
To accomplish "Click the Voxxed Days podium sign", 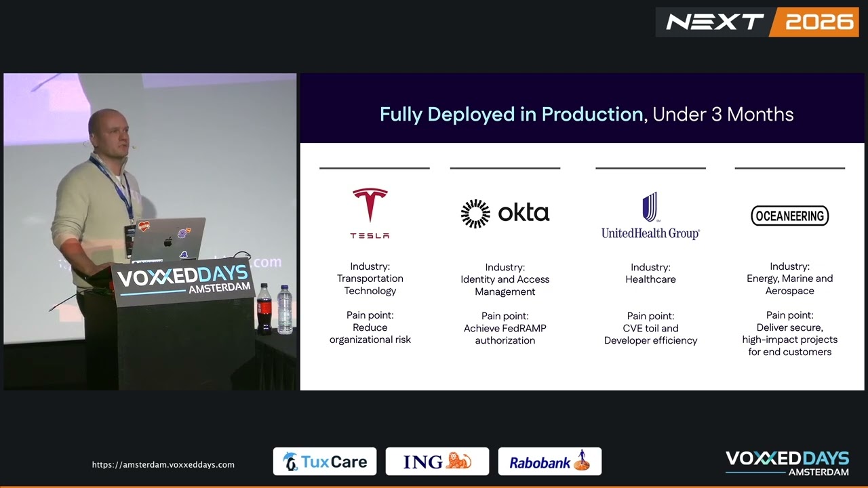I will pos(183,282).
